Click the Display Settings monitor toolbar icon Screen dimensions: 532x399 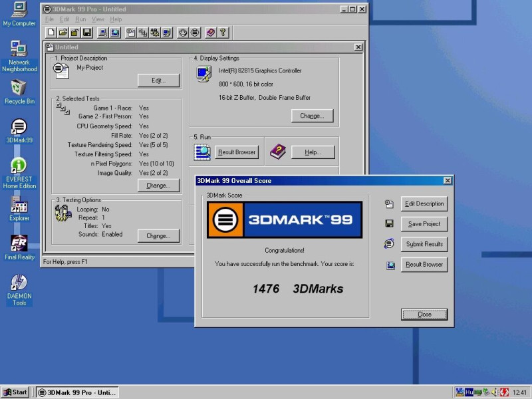point(167,33)
